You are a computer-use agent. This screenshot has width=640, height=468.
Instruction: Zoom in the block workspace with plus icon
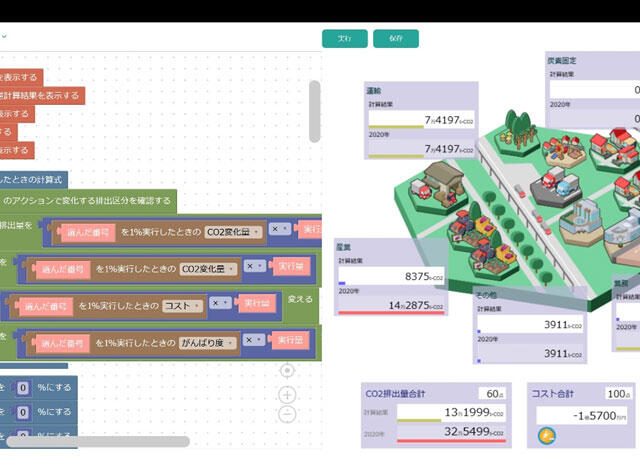point(287,393)
